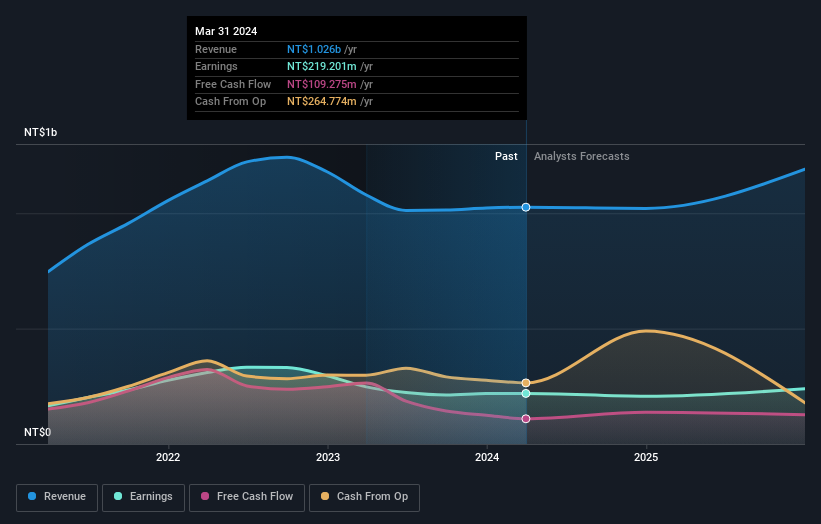Click the 2024 x-axis label

click(x=487, y=458)
